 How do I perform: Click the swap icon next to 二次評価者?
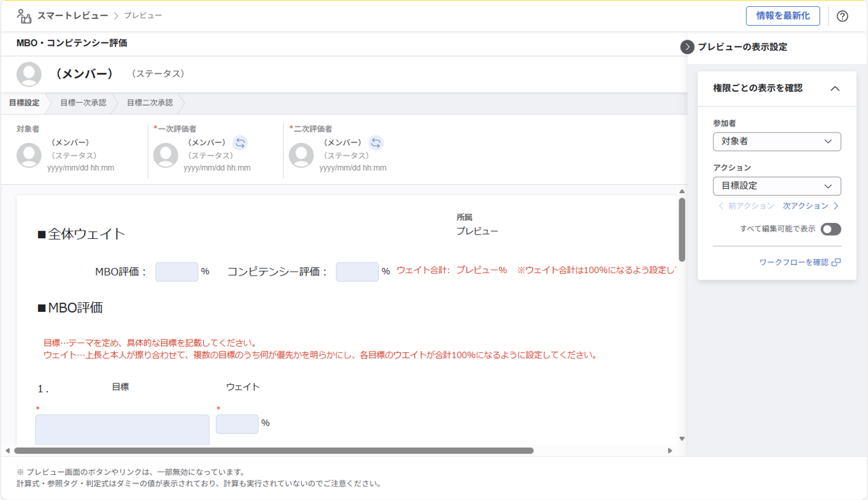376,142
